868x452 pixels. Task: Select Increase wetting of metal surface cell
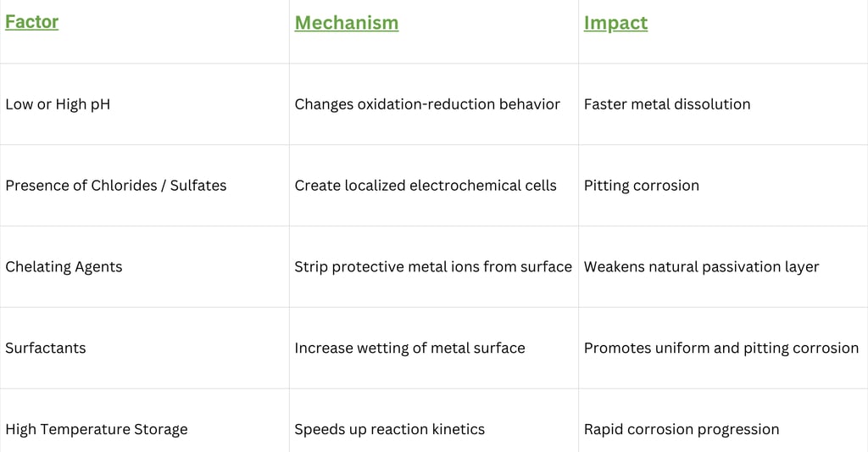pyautogui.click(x=434, y=349)
